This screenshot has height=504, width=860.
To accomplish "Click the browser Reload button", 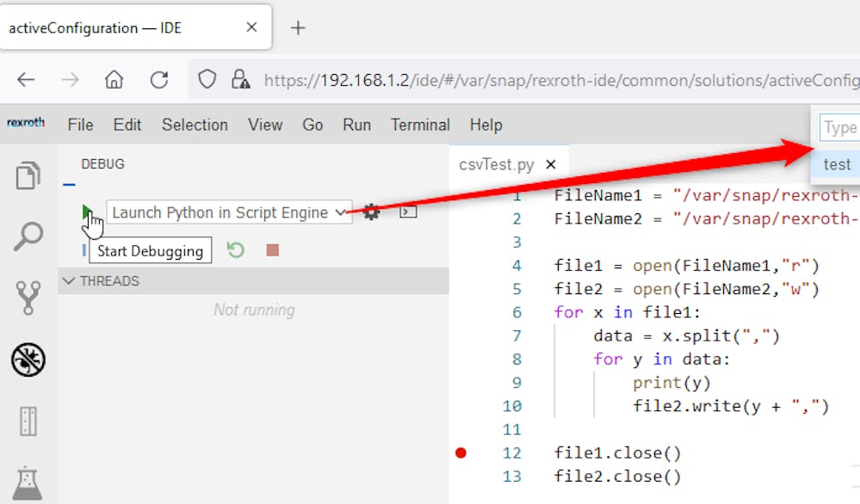I will (159, 80).
